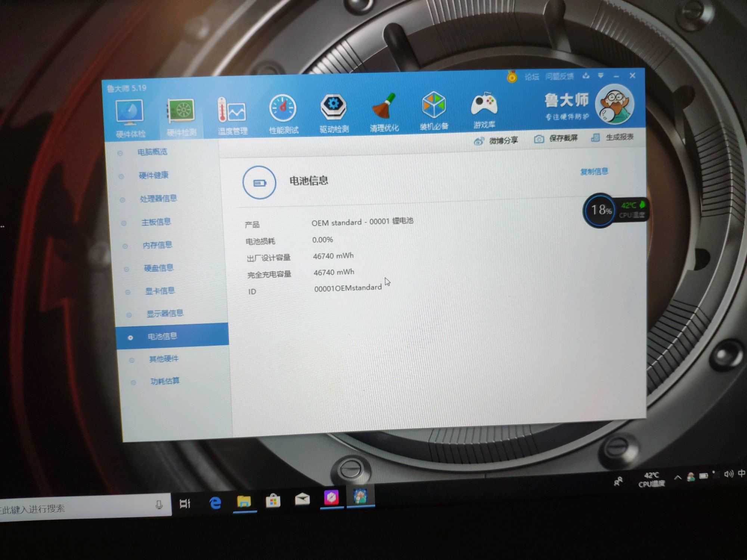This screenshot has height=560, width=747.
Task: Click the 复制信息 copy info link
Action: tap(594, 172)
